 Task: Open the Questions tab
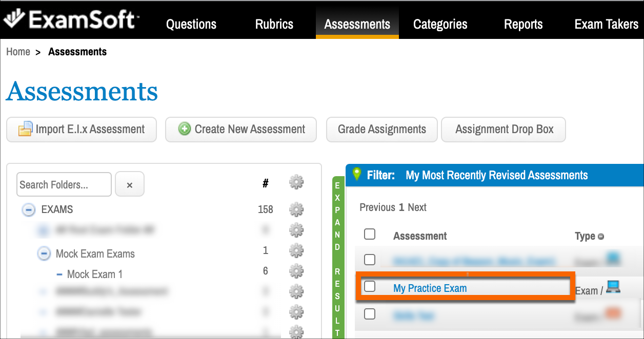pos(191,24)
